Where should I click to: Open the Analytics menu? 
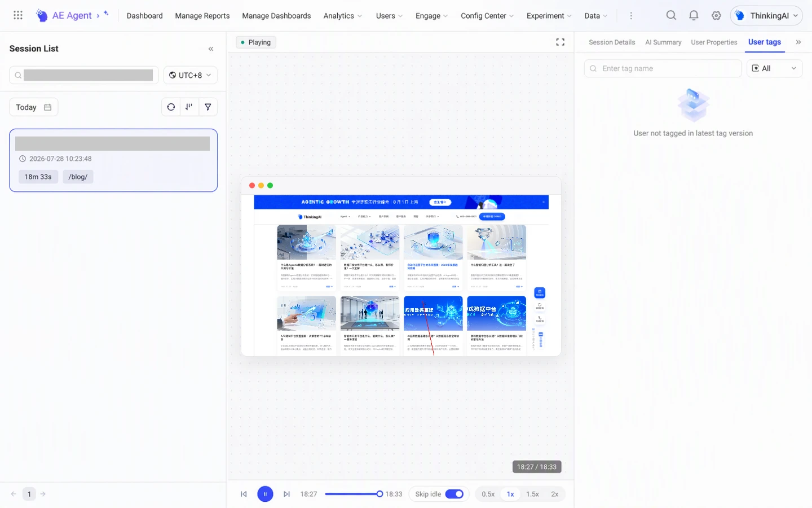[x=343, y=16]
